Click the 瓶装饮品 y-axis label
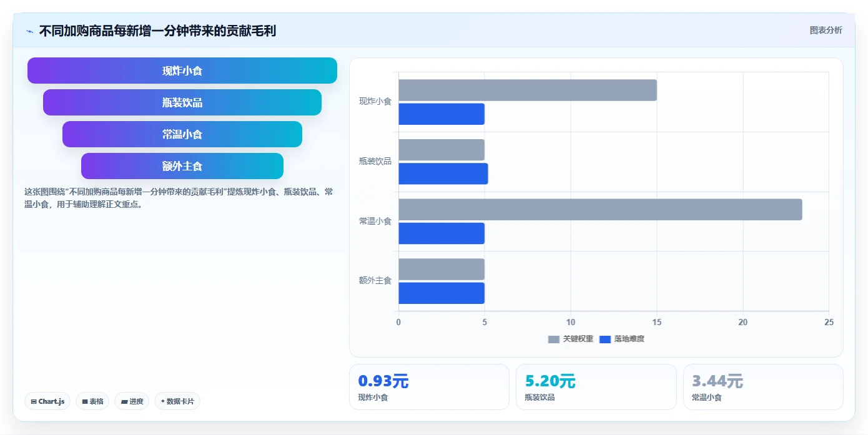Image resolution: width=868 pixels, height=435 pixels. [x=375, y=161]
